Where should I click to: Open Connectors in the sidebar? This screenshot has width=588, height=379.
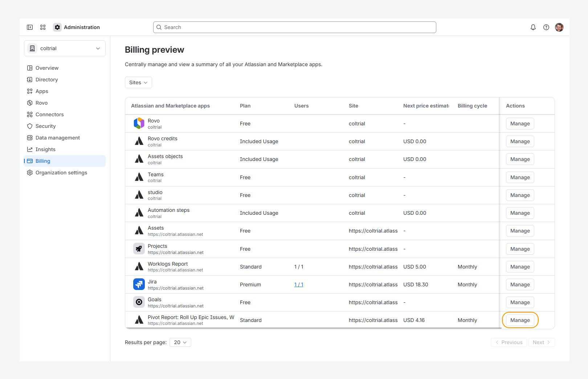point(65,114)
